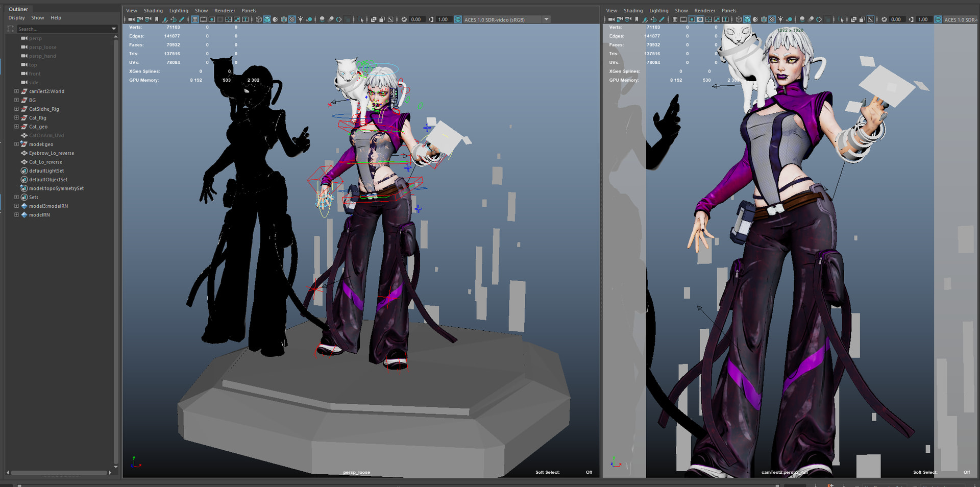Viewport: 980px width, 487px height.
Task: Click the lock camera icon in left viewport
Action: (x=139, y=19)
